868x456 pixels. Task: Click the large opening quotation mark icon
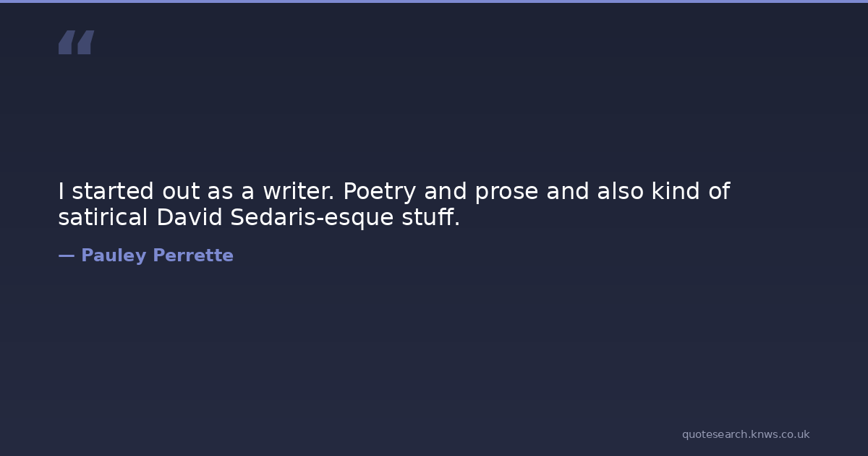pos(76,43)
